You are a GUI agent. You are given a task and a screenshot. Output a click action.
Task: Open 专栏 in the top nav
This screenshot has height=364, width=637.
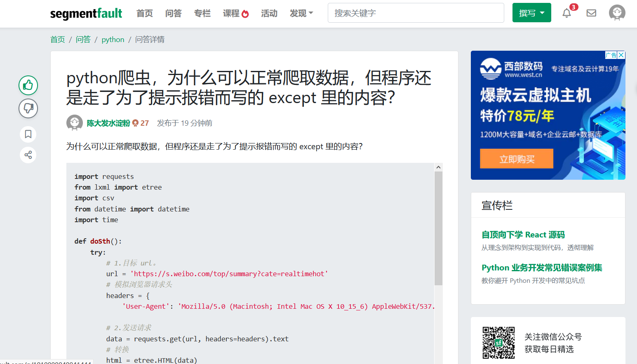click(x=202, y=13)
